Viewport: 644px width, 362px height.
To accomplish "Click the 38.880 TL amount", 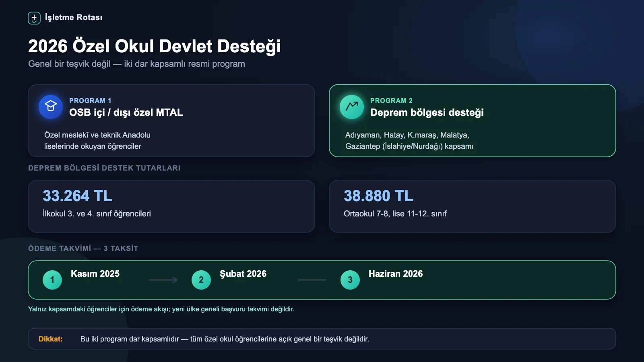I will pyautogui.click(x=379, y=196).
